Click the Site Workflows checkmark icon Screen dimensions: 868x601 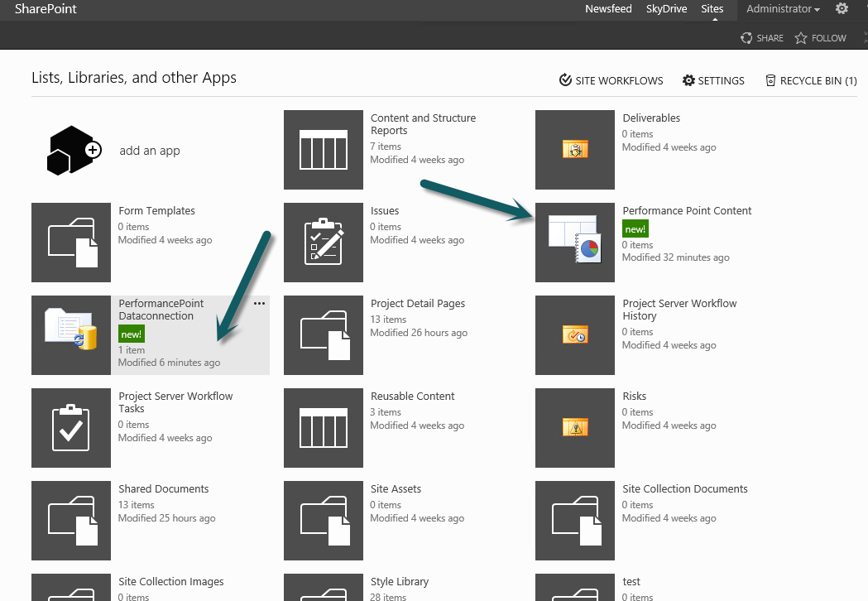click(x=565, y=80)
